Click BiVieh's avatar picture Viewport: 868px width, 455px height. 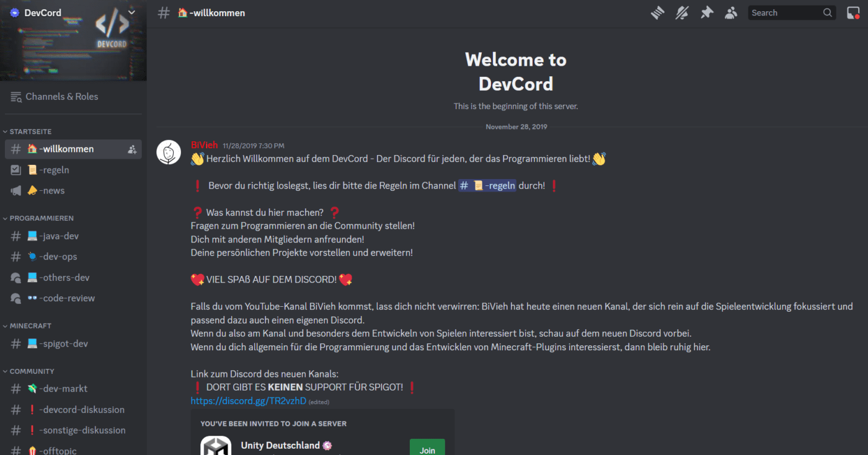click(x=169, y=152)
